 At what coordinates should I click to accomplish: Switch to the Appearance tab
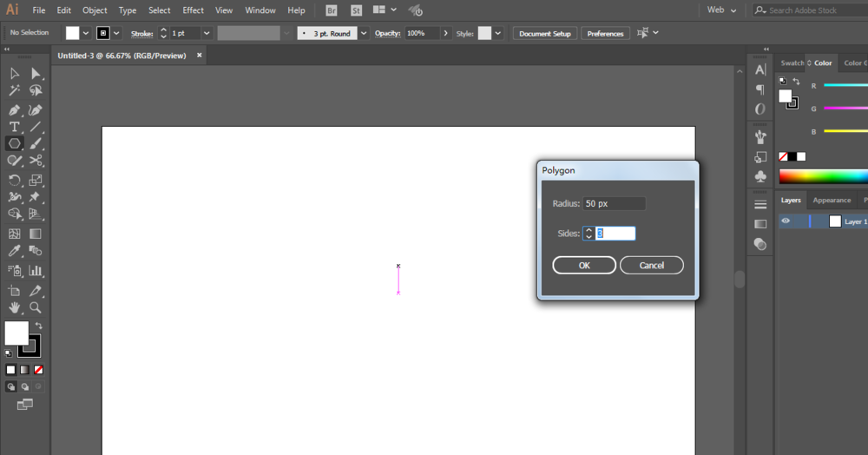tap(832, 201)
